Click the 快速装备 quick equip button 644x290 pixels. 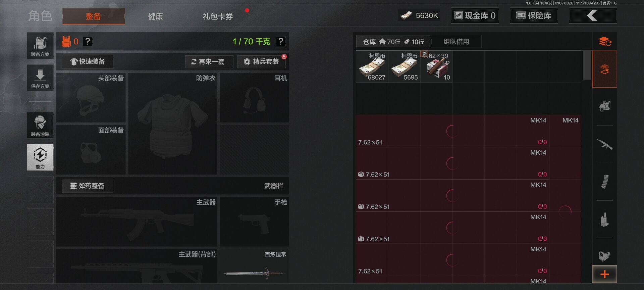pyautogui.click(x=88, y=62)
